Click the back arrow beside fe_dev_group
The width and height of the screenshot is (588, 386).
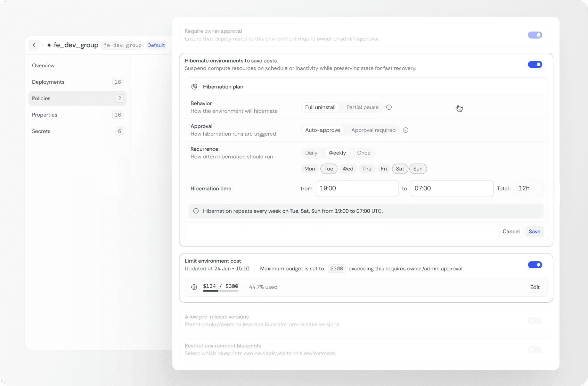pos(34,45)
